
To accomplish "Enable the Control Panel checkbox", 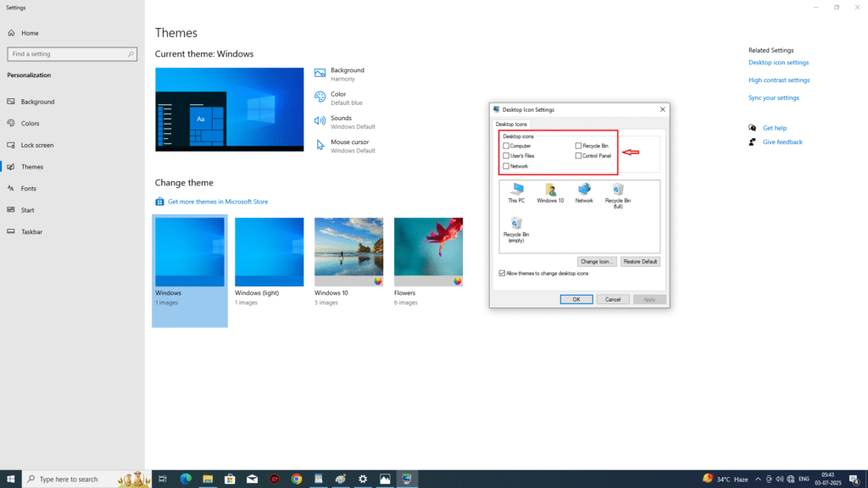I will 578,156.
